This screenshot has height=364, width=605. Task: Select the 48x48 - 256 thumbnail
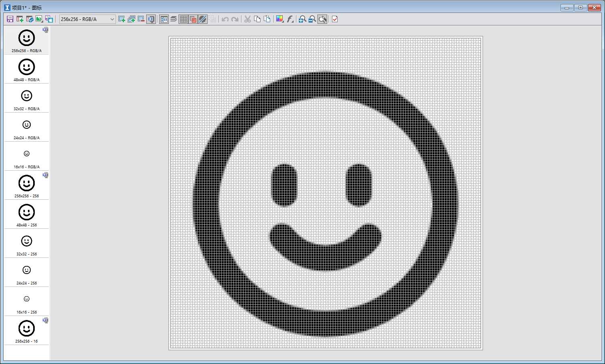(27, 214)
